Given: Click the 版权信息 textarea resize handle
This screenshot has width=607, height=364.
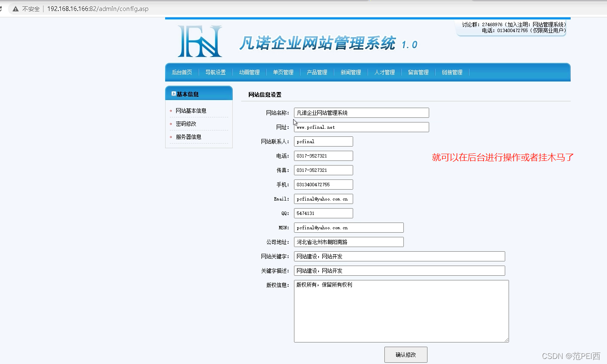Looking at the screenshot, I should click(506, 340).
